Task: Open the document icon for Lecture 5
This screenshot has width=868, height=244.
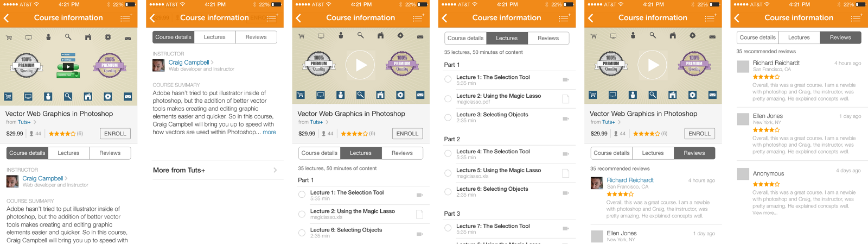Action: click(x=566, y=173)
